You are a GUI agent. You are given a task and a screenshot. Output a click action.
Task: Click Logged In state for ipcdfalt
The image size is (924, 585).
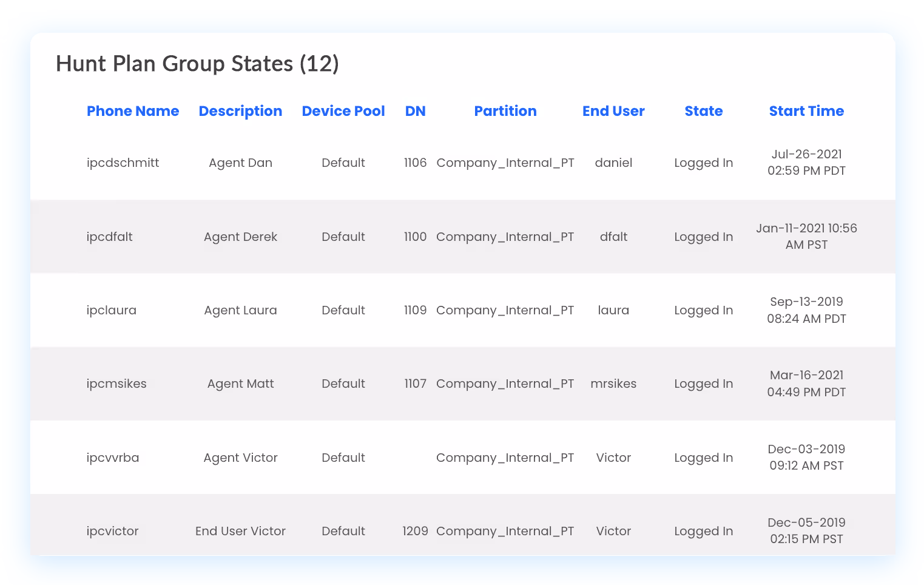click(x=704, y=237)
